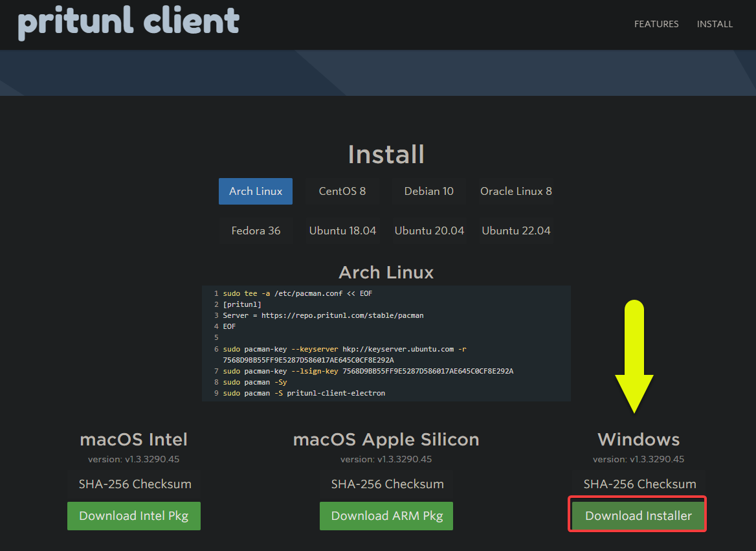The height and width of the screenshot is (551, 756).
Task: Click the 'sudo pacman-key --lsign-key' code line
Action: pyautogui.click(x=368, y=371)
